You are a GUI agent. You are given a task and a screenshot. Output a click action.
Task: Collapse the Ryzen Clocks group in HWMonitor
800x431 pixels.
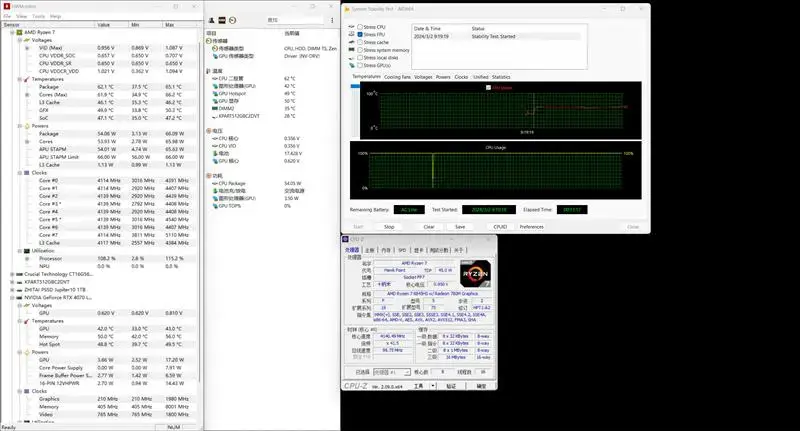click(20, 173)
